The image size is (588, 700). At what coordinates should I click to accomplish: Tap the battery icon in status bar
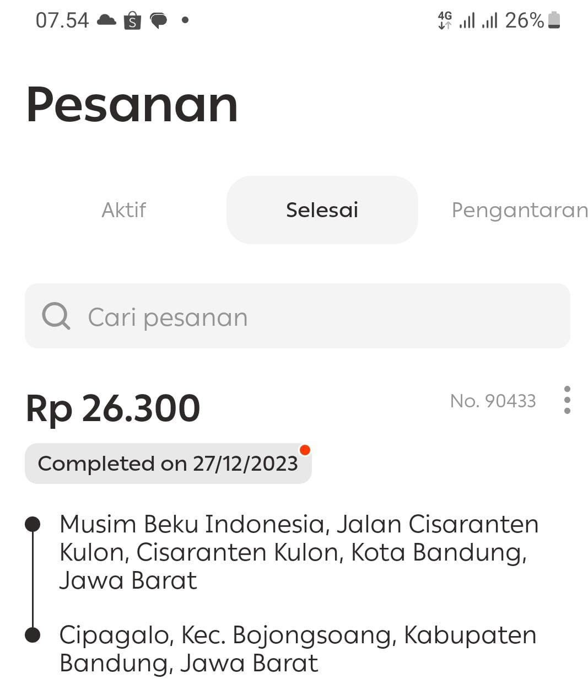[554, 20]
